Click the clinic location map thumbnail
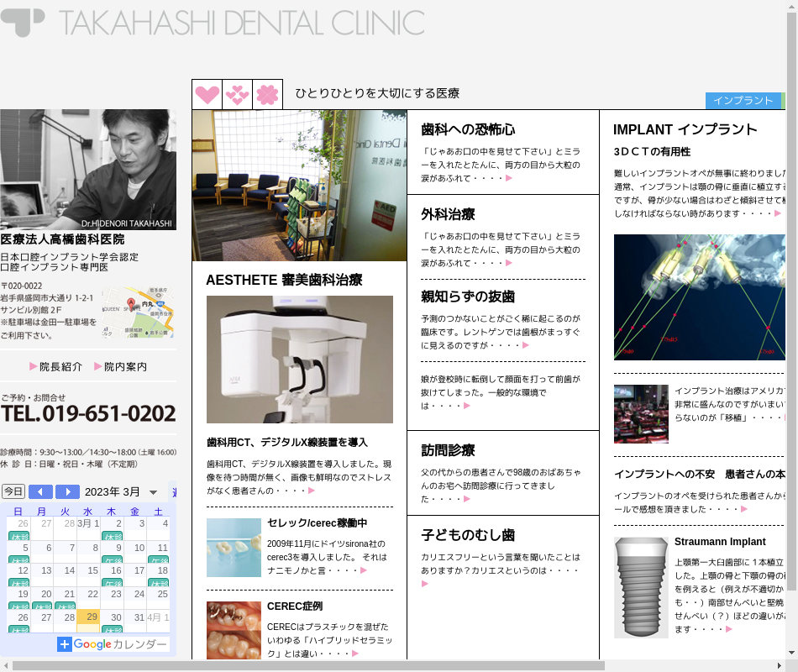This screenshot has width=798, height=672. (x=138, y=312)
